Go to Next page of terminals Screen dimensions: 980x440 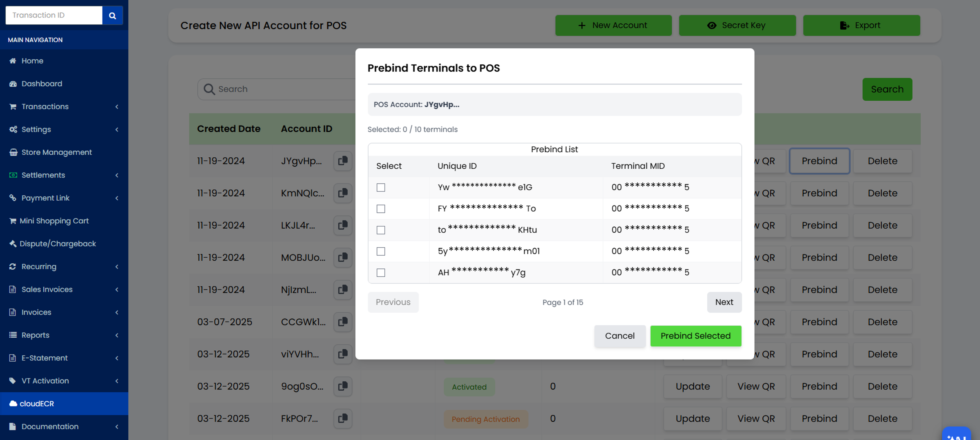point(724,302)
